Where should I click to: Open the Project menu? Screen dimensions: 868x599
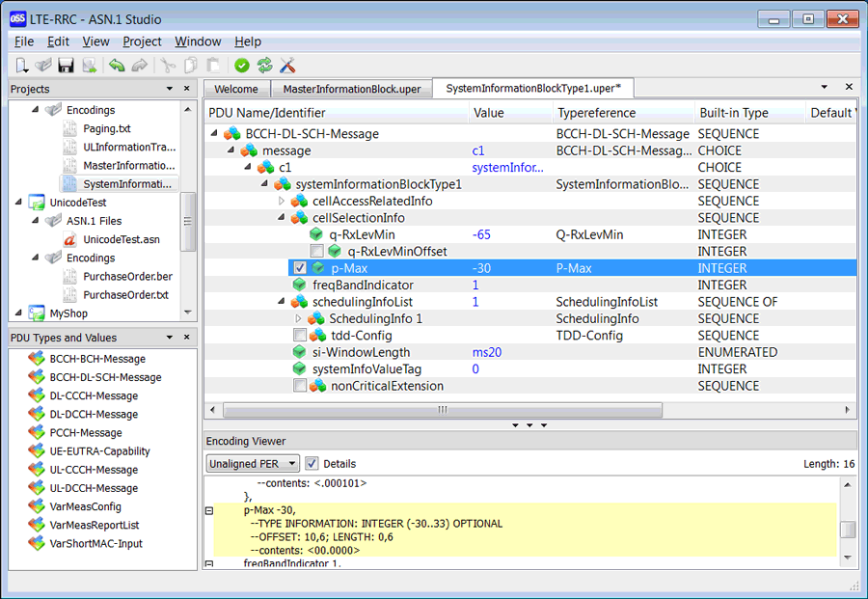(143, 41)
